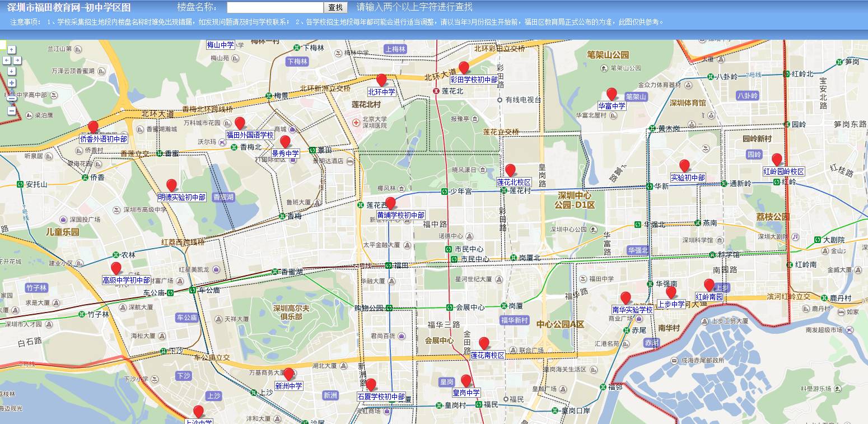
Task: Pan the map right with the arrow button
Action: [17, 60]
